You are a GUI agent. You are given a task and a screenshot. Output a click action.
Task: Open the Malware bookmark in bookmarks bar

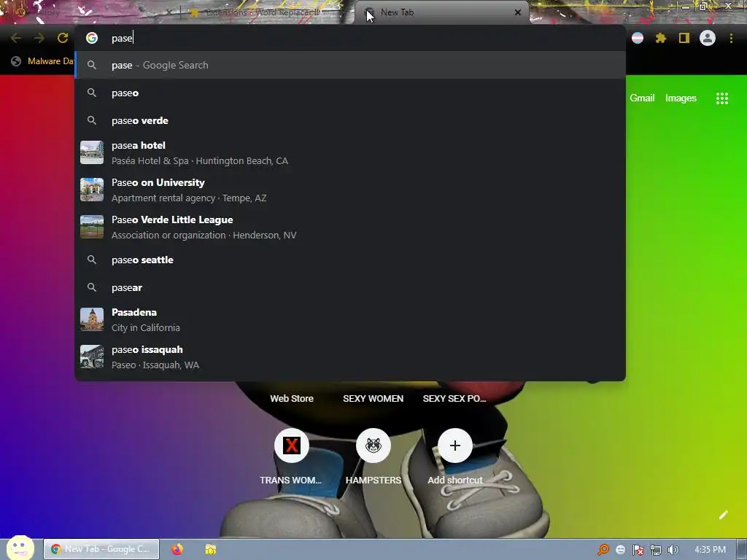[x=43, y=61]
